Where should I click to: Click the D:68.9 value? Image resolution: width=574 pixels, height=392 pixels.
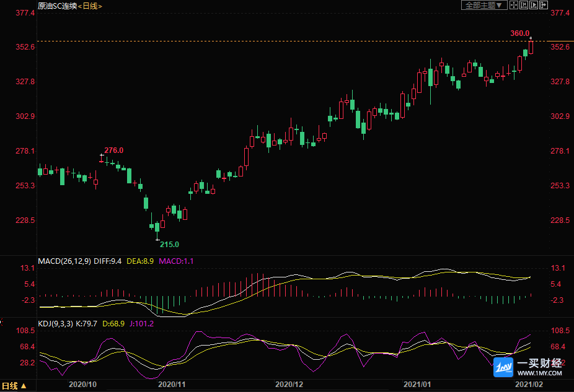click(x=113, y=324)
